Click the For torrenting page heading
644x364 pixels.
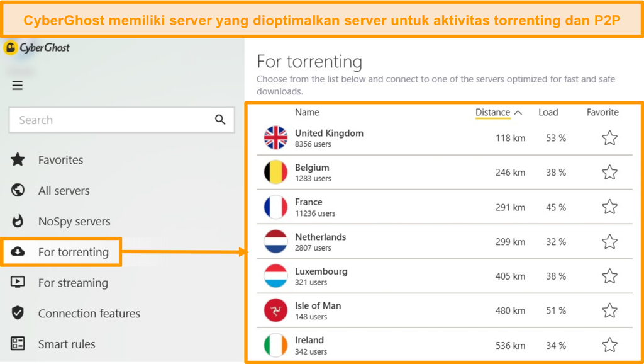click(x=309, y=62)
